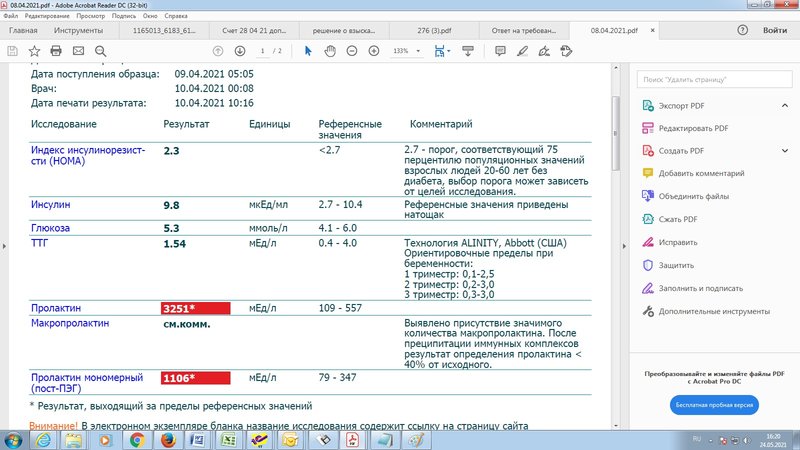Open the Справка menu
This screenshot has width=800, height=450.
(176, 16)
